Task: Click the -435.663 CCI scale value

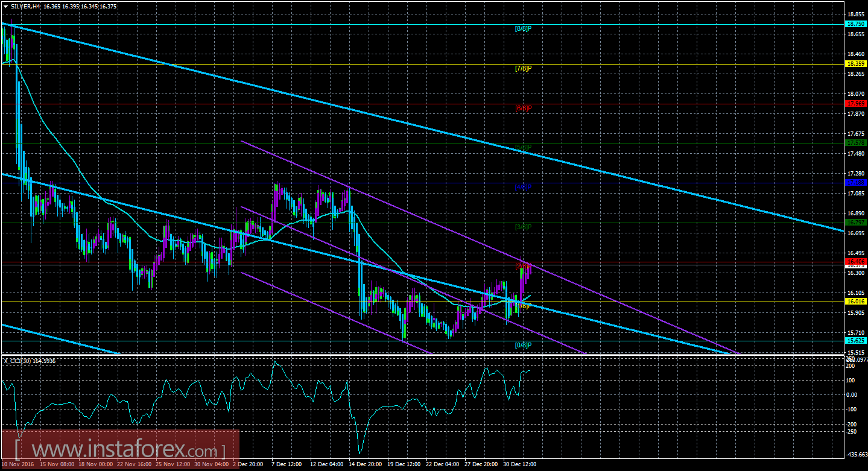Action: 857,454
